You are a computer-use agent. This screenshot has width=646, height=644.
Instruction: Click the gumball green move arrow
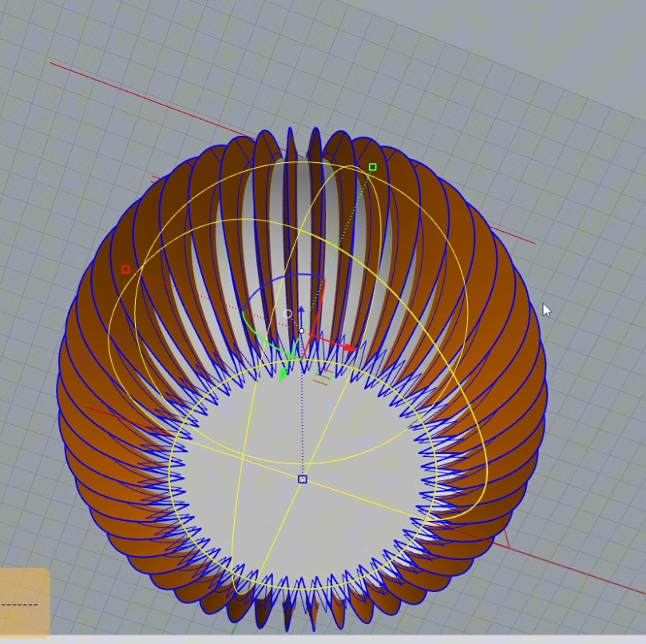point(283,373)
